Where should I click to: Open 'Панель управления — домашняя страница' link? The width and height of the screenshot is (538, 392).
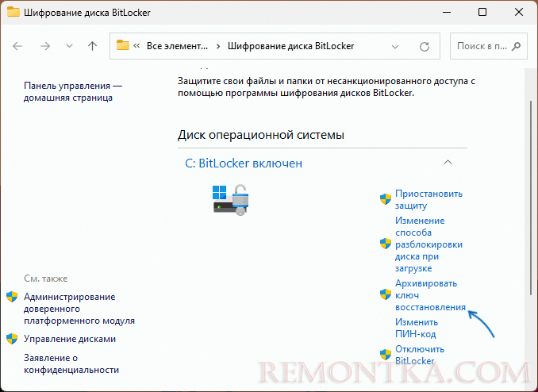(x=73, y=91)
